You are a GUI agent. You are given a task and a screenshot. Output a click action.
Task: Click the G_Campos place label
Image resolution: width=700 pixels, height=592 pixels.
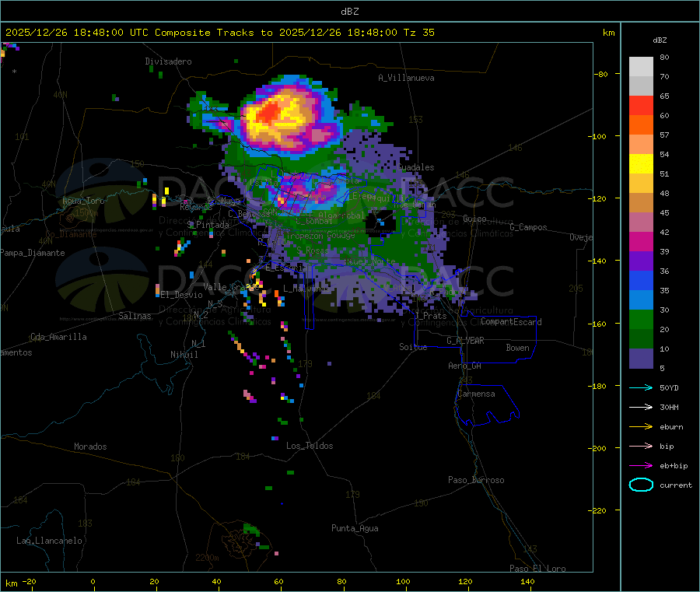pyautogui.click(x=529, y=227)
